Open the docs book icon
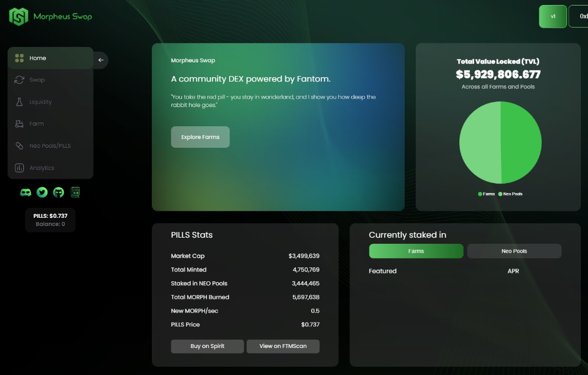Image resolution: width=588 pixels, height=375 pixels. [75, 192]
